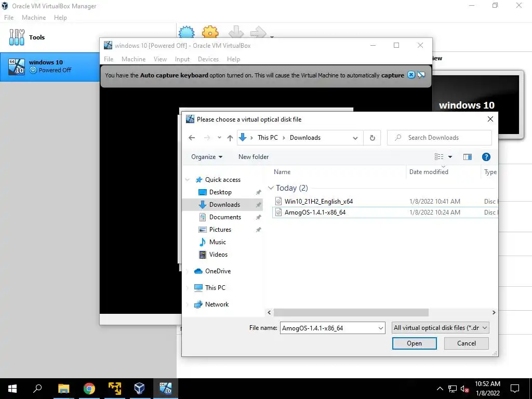The image size is (532, 399).
Task: Open the Windows Start menu
Action: [x=12, y=389]
